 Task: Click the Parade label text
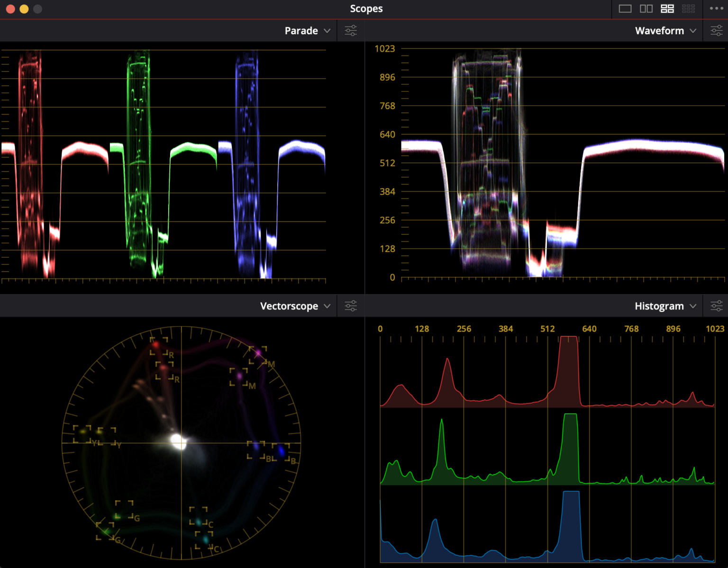pyautogui.click(x=301, y=30)
